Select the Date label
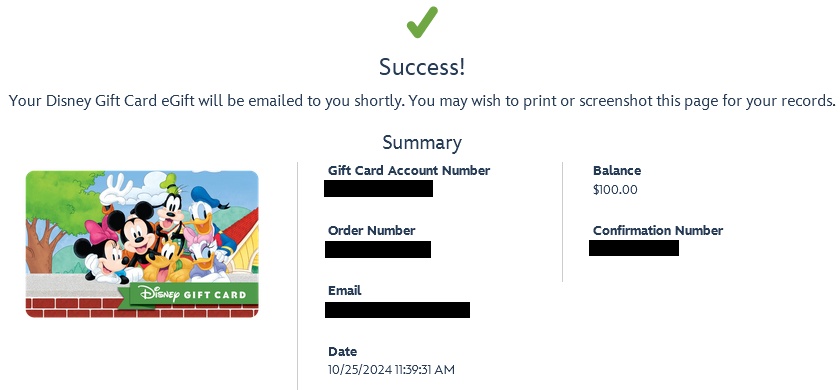The image size is (840, 390). pos(342,351)
